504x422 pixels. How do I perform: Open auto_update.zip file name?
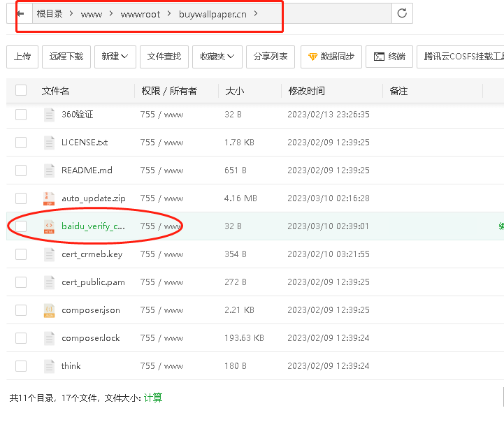[94, 198]
